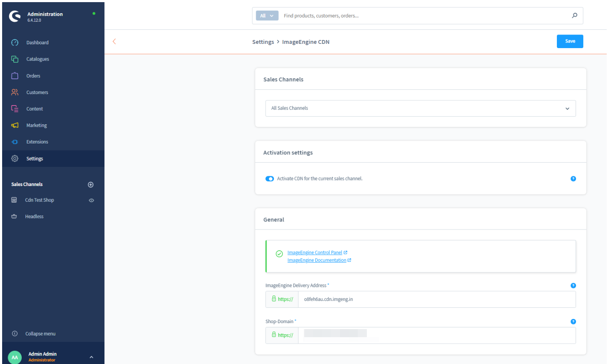The image size is (608, 364).
Task: Click the Sales Channels sidebar heading
Action: 27,185
